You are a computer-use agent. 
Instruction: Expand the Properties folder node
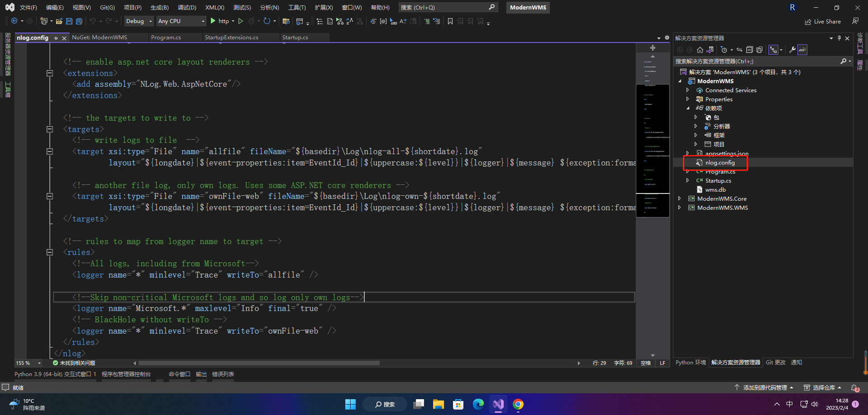click(687, 99)
